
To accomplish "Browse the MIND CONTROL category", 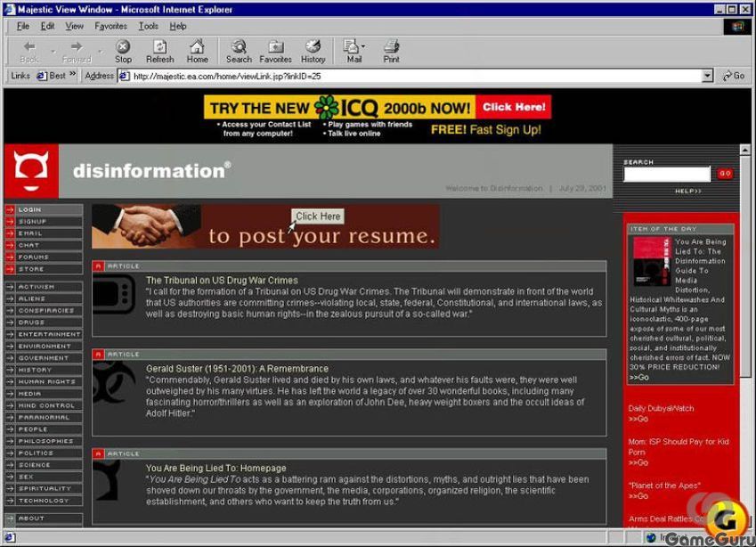I will [44, 405].
